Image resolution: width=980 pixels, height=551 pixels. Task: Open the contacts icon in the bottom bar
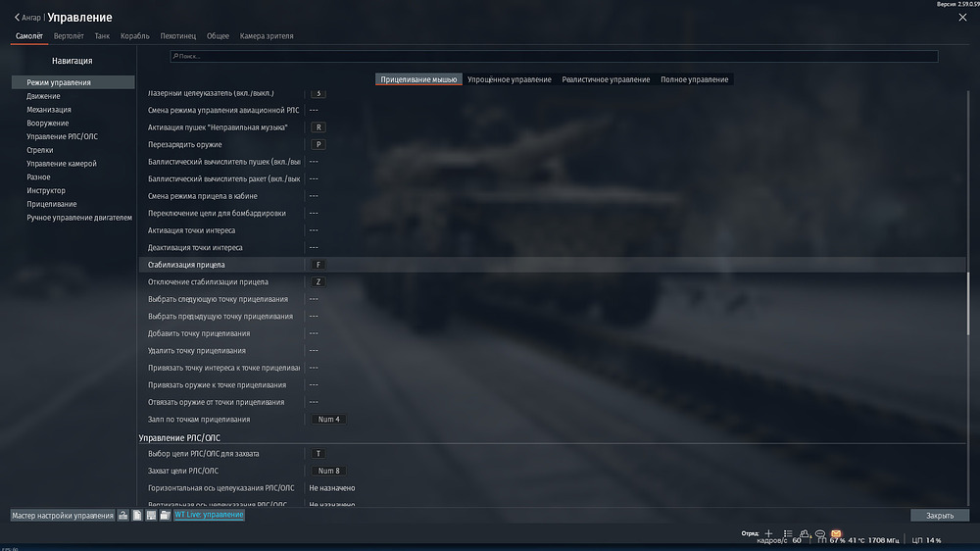click(805, 533)
